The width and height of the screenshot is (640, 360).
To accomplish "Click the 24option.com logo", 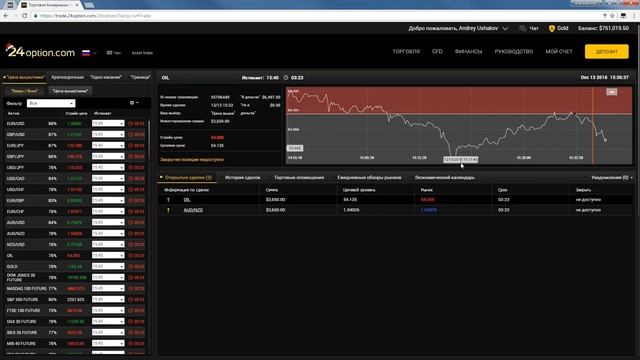I will tap(40, 51).
